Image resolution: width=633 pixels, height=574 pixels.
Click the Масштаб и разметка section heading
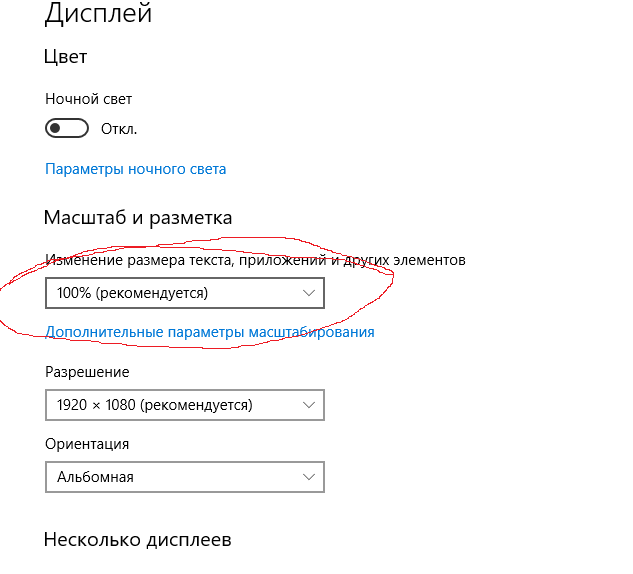138,217
